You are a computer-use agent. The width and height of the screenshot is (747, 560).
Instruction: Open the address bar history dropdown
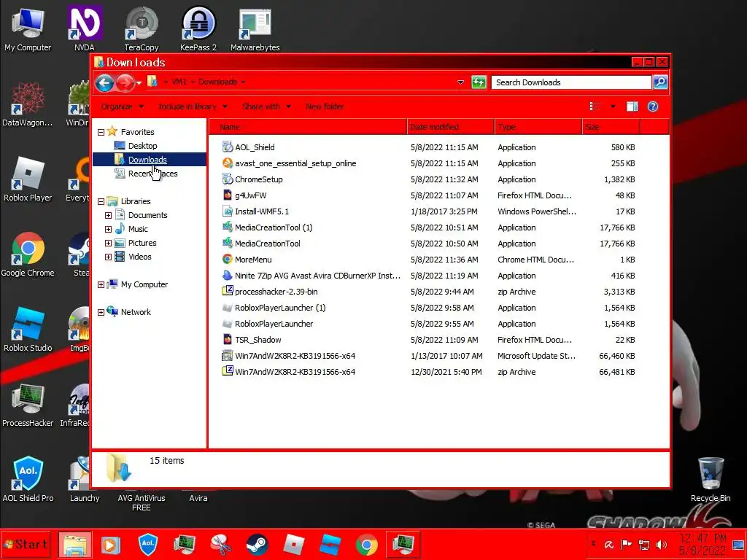tap(460, 82)
